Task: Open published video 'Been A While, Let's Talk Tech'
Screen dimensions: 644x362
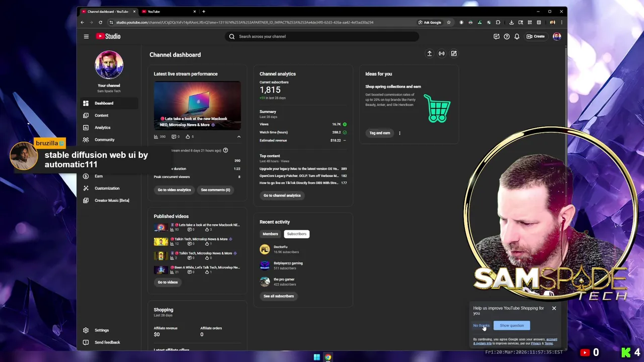Action: tap(197, 269)
